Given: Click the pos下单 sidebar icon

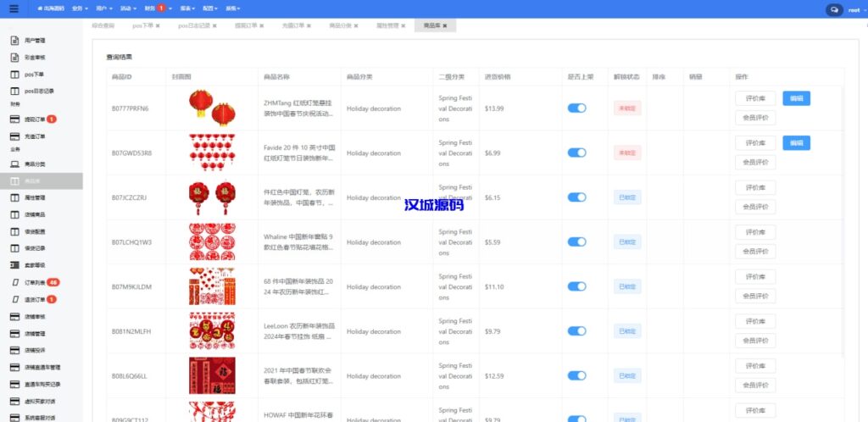Looking at the screenshot, I should pos(15,74).
